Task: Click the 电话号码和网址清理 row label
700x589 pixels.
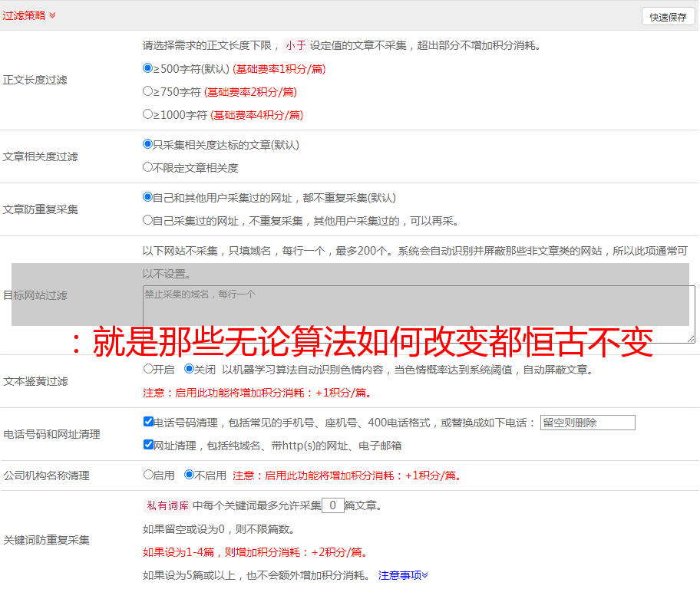Action: pos(51,435)
